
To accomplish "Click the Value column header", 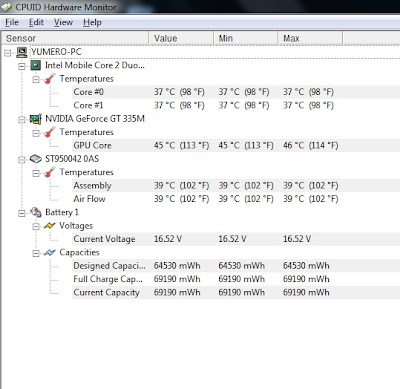I will [181, 38].
